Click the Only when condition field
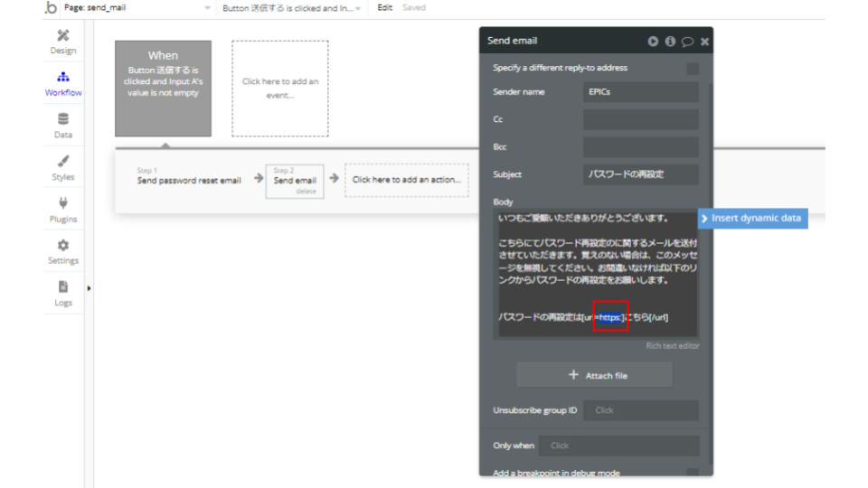Image resolution: width=868 pixels, height=488 pixels. (x=618, y=446)
